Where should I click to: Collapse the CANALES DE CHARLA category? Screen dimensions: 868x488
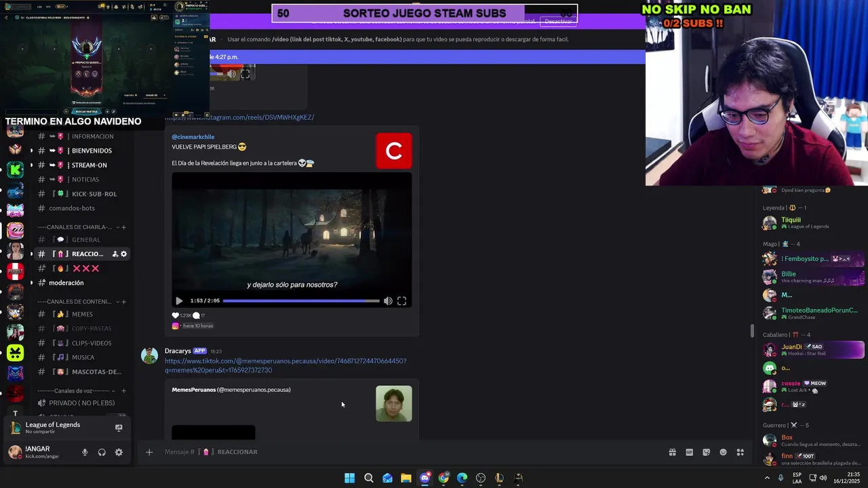79,227
